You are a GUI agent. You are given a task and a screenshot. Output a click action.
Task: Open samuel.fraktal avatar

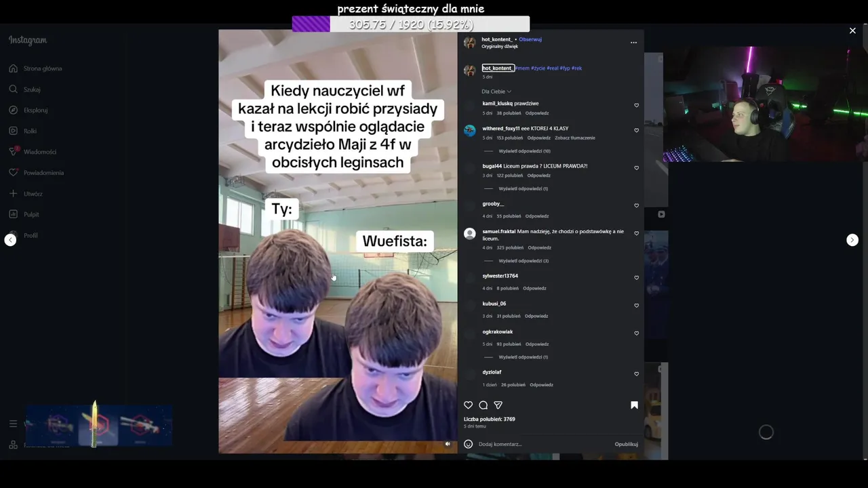pyautogui.click(x=469, y=234)
